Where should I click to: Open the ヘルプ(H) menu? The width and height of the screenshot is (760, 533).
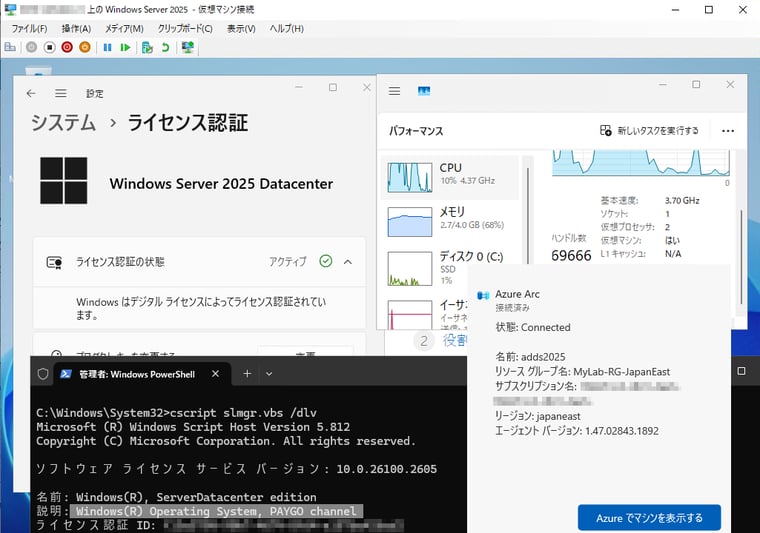click(287, 29)
